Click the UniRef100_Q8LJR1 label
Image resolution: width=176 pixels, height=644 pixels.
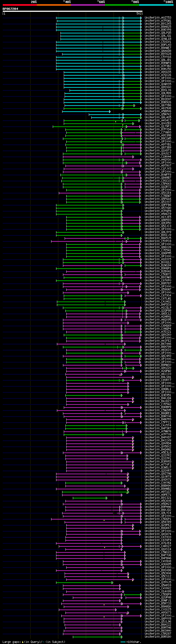[x=158, y=60]
